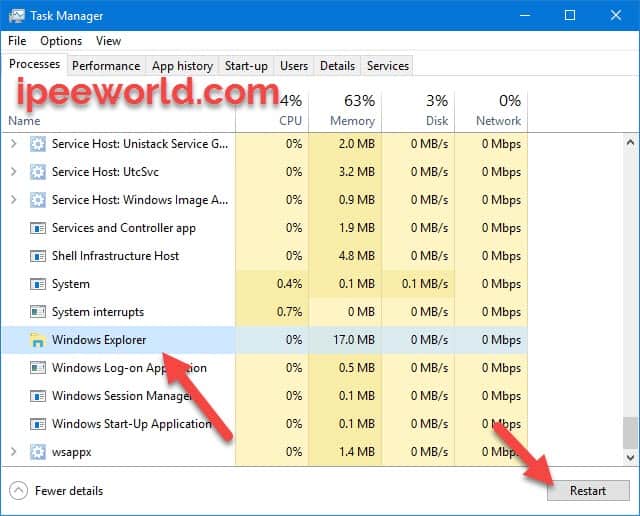The width and height of the screenshot is (640, 516).
Task: Switch to the Start-up tab
Action: pos(246,66)
